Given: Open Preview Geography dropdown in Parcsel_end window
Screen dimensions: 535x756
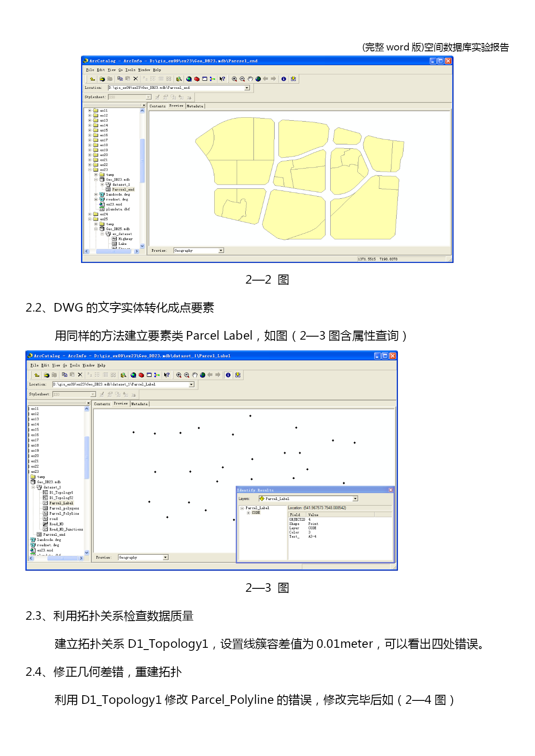Looking at the screenshot, I should [221, 250].
